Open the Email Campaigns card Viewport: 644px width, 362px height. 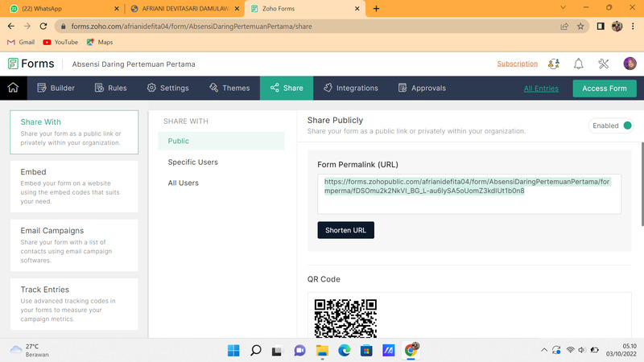pos(74,245)
